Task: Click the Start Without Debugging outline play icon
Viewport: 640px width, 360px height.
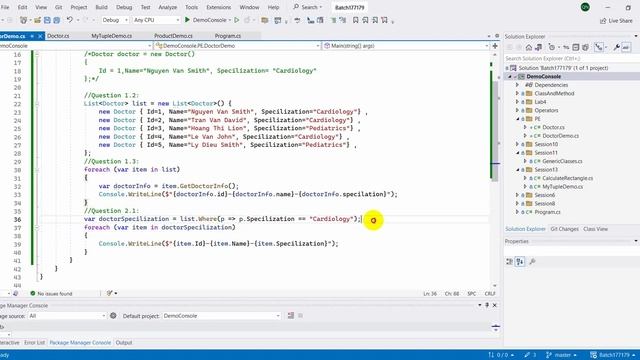Action: pos(237,20)
